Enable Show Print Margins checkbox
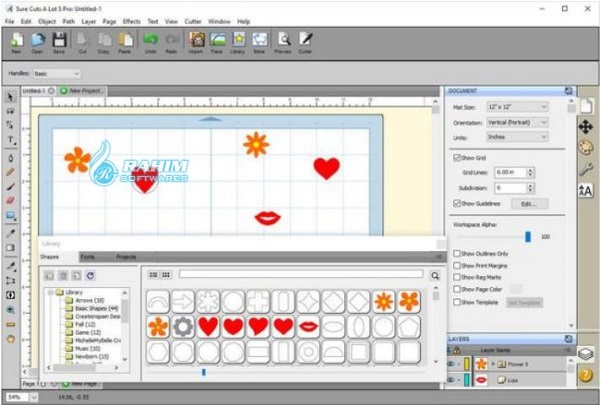 (457, 265)
